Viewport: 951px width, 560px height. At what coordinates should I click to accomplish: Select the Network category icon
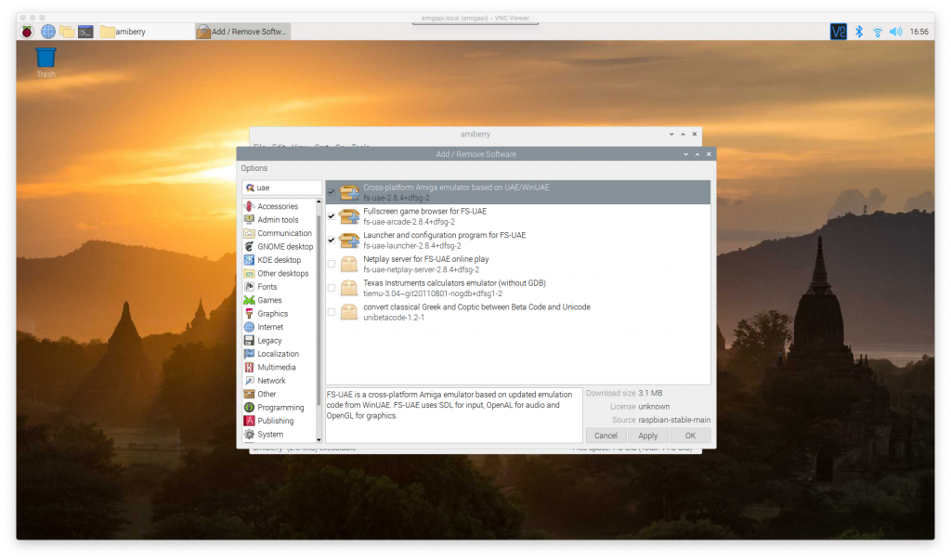point(249,381)
